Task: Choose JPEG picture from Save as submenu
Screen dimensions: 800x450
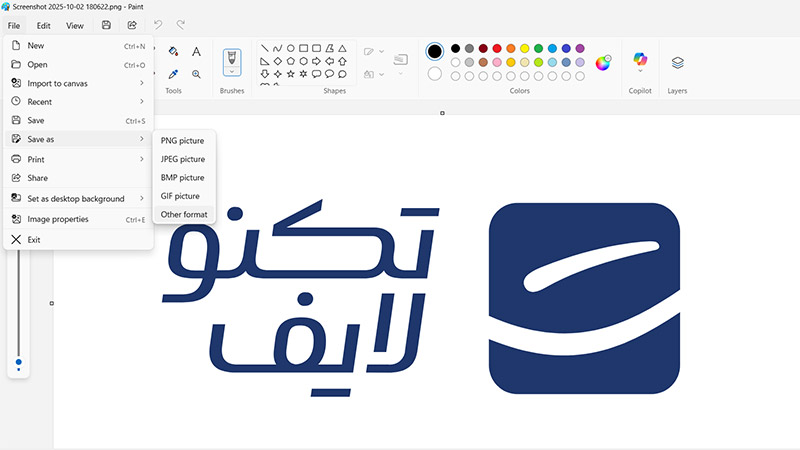Action: pos(182,159)
